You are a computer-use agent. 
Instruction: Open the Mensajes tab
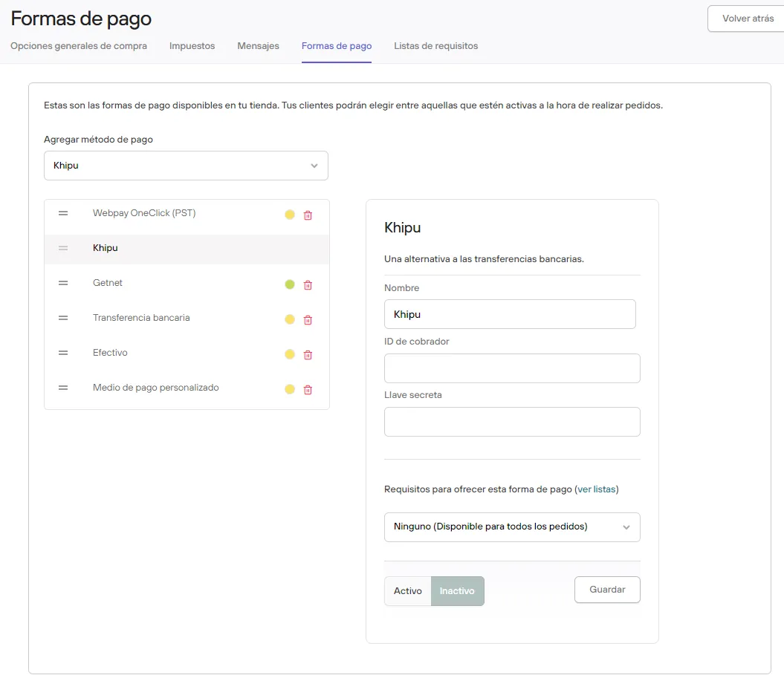(x=258, y=46)
